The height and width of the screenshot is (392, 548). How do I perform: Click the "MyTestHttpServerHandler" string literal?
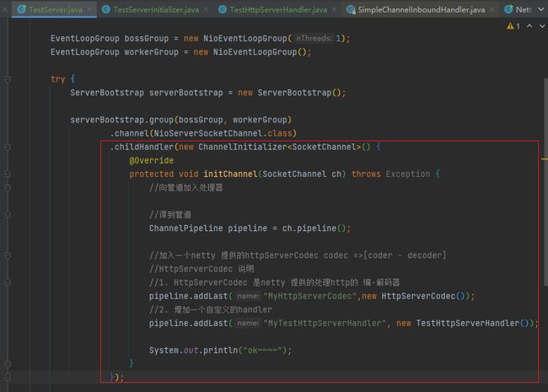(x=325, y=324)
